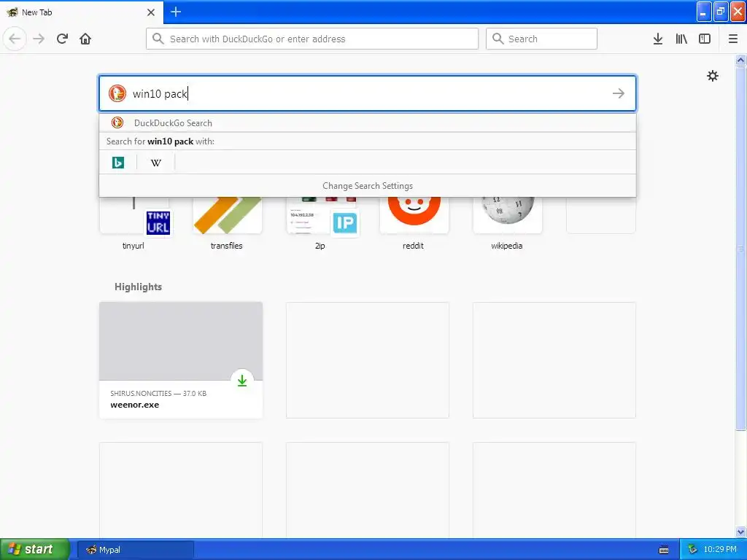Open the Downloads toolbar icon
This screenshot has width=747, height=560.
pyautogui.click(x=658, y=39)
